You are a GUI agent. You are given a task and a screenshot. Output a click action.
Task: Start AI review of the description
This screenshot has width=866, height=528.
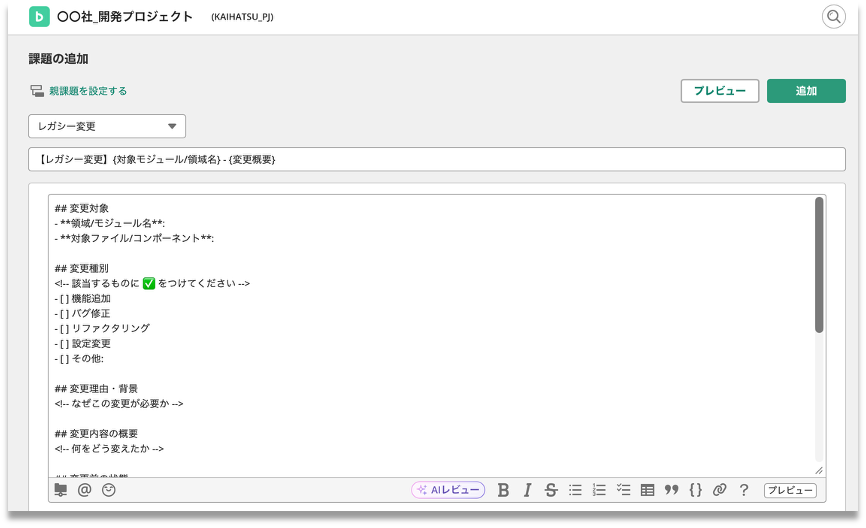pyautogui.click(x=448, y=490)
